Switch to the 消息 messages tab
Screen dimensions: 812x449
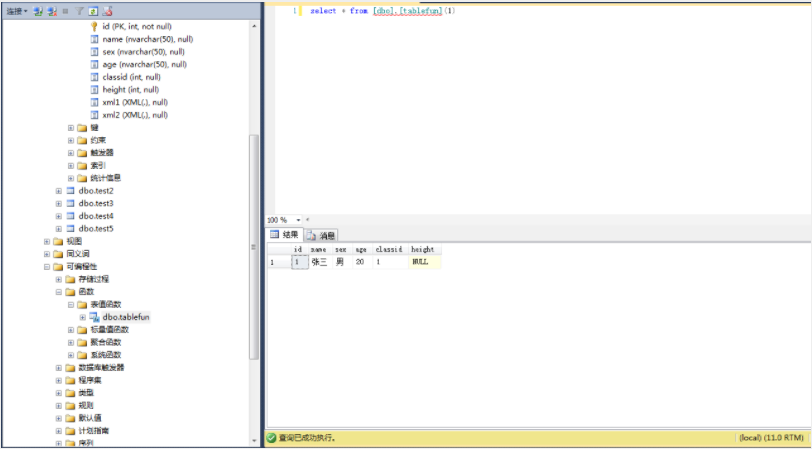(321, 236)
